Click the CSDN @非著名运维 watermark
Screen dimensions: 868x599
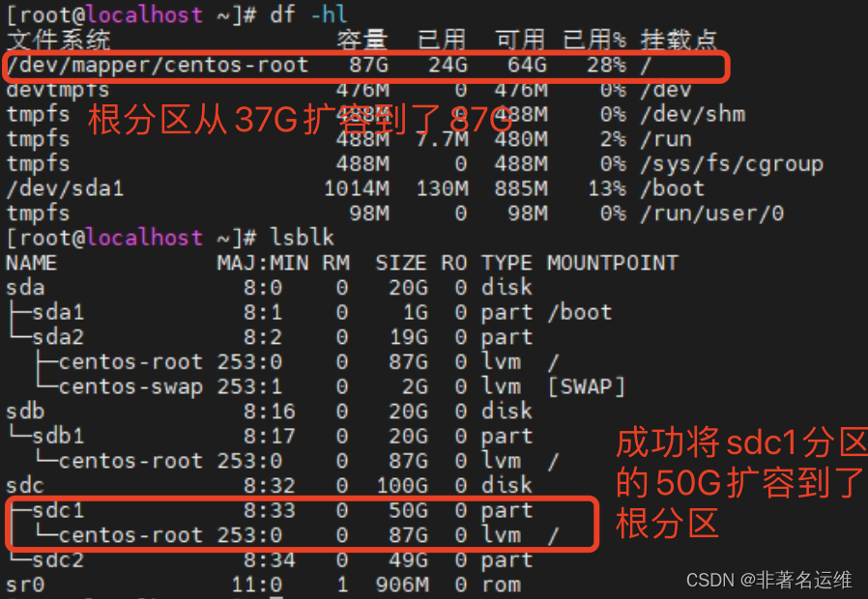pos(768,581)
